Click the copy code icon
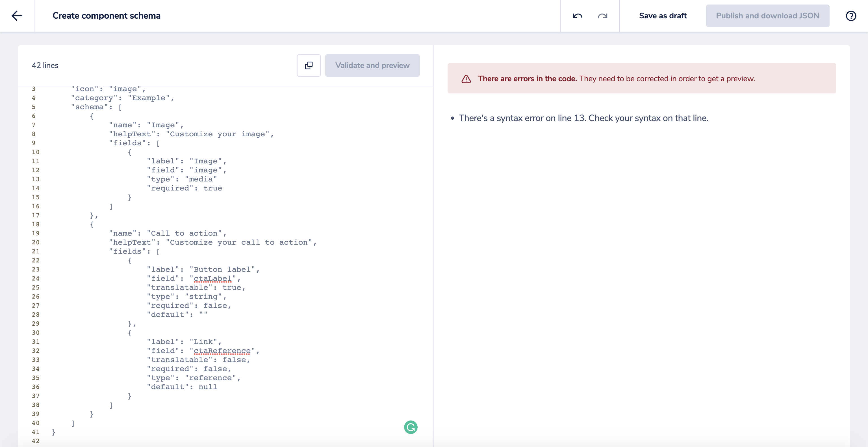 coord(308,65)
